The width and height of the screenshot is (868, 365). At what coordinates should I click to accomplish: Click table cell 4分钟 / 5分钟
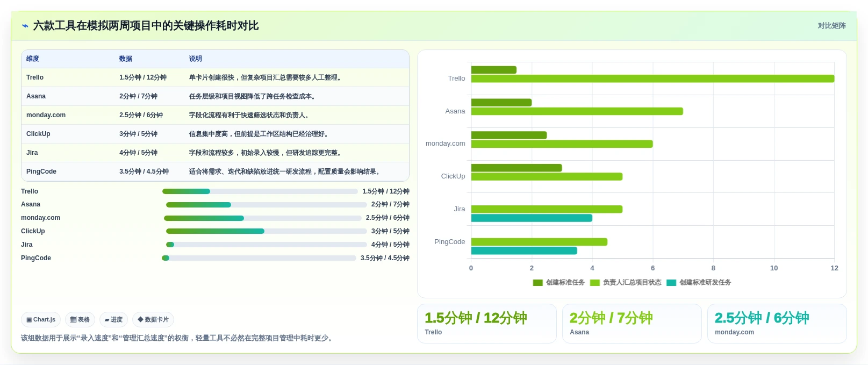[x=138, y=153]
